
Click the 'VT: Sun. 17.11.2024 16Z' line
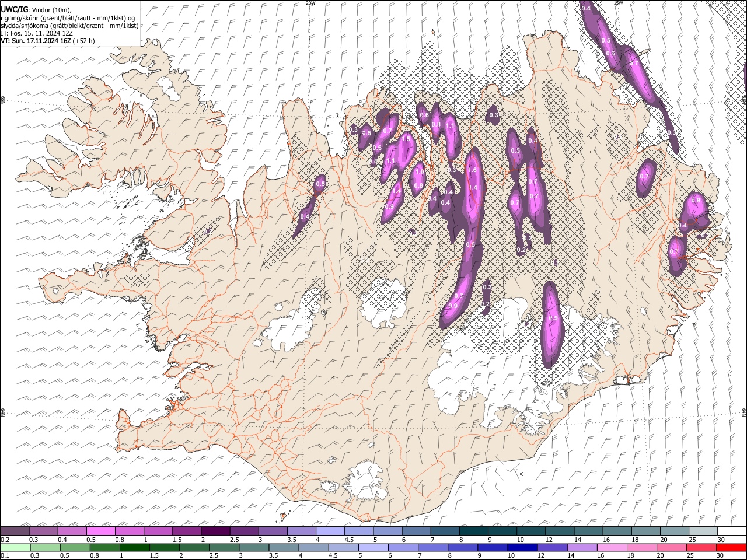pyautogui.click(x=36, y=41)
